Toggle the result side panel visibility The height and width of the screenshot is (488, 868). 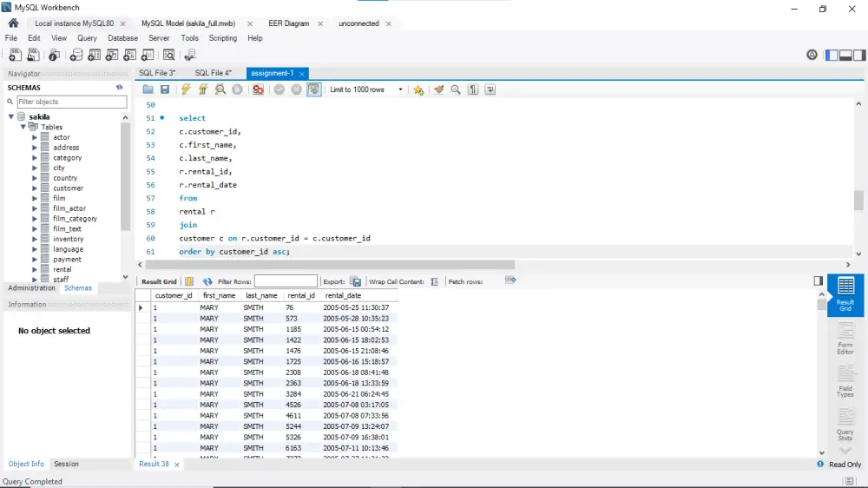pyautogui.click(x=818, y=280)
